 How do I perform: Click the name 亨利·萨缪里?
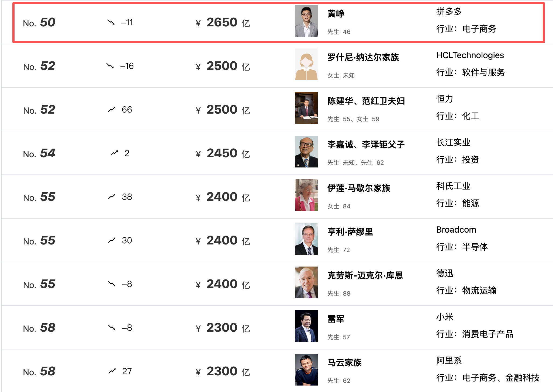click(350, 232)
